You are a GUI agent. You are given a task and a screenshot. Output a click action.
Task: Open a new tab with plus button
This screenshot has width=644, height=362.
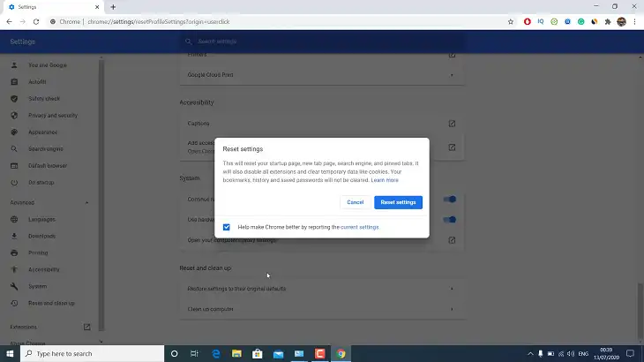click(113, 7)
